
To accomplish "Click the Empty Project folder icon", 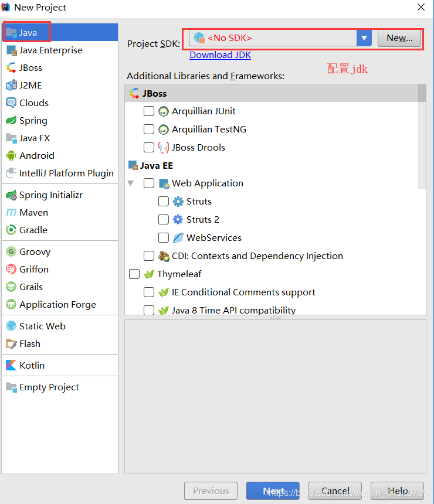I will [11, 387].
